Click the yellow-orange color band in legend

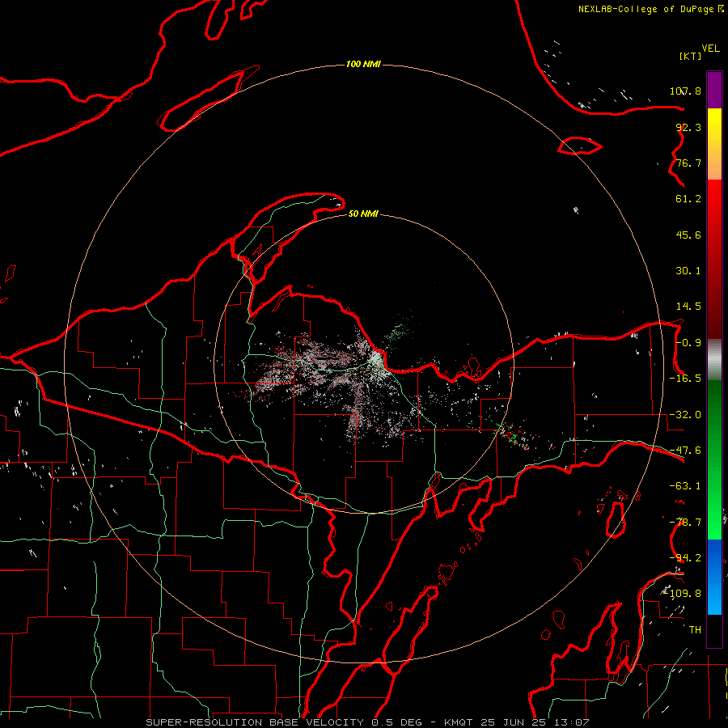[x=714, y=144]
